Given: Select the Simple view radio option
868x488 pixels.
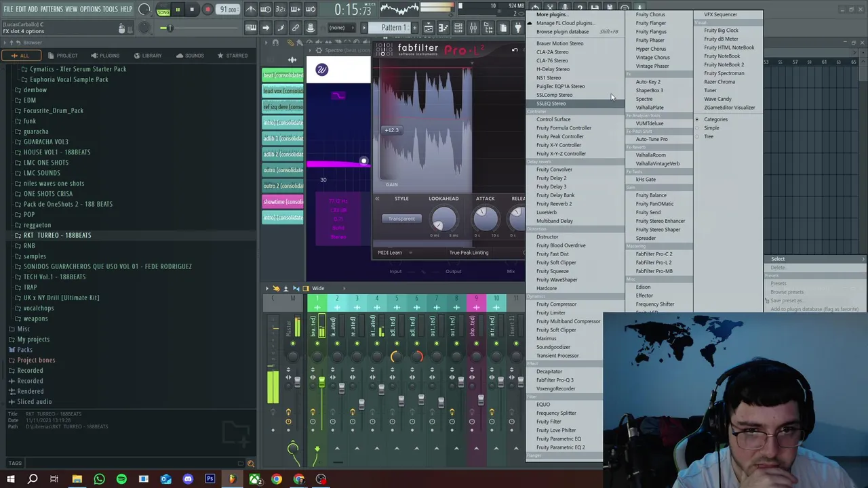Looking at the screenshot, I should (x=711, y=128).
